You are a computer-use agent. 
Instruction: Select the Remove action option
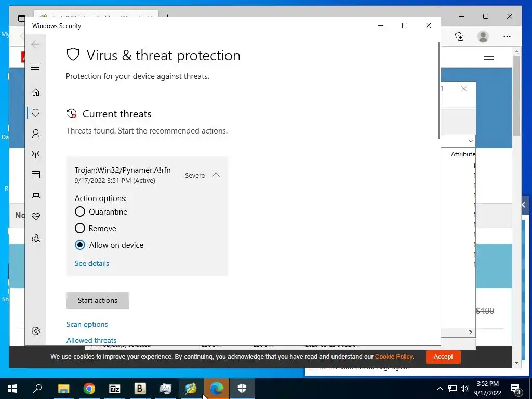pyautogui.click(x=79, y=228)
